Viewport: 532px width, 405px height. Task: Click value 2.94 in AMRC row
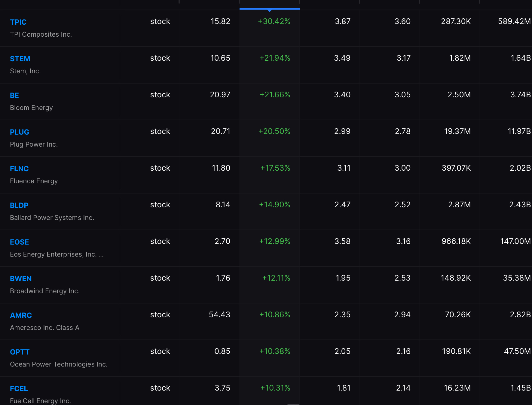(402, 315)
